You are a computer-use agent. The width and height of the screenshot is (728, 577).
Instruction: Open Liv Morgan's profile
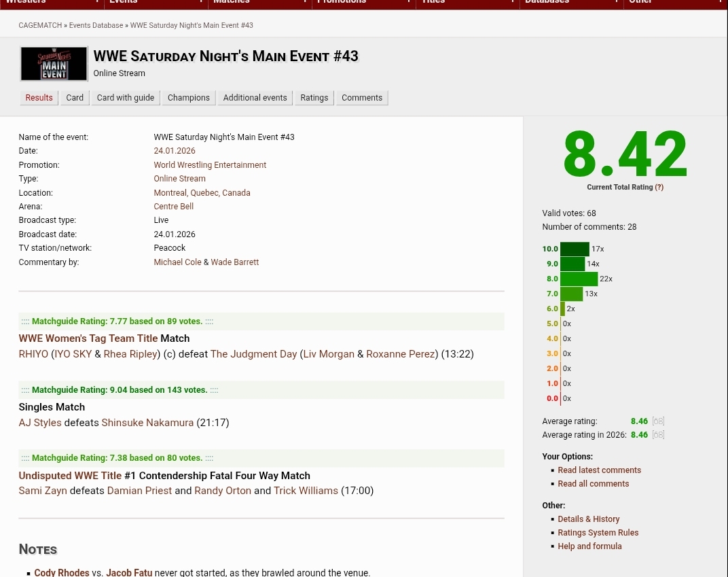[x=329, y=354]
